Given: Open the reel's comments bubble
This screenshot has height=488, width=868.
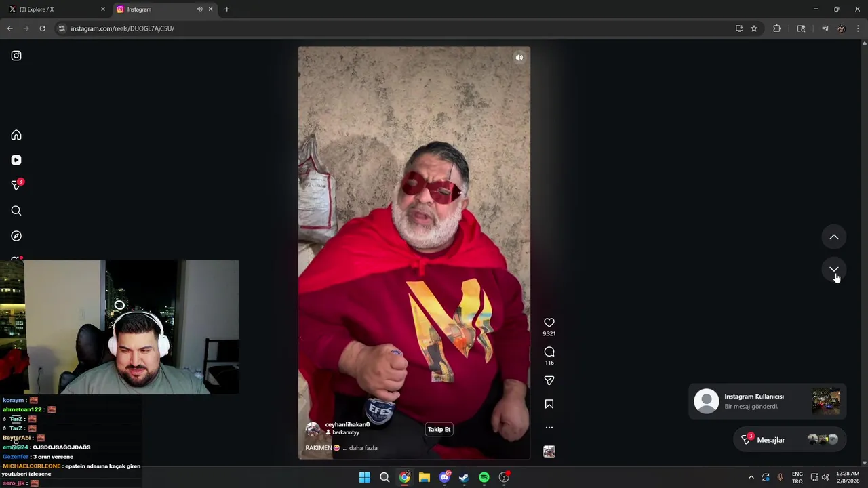Looking at the screenshot, I should point(549,352).
